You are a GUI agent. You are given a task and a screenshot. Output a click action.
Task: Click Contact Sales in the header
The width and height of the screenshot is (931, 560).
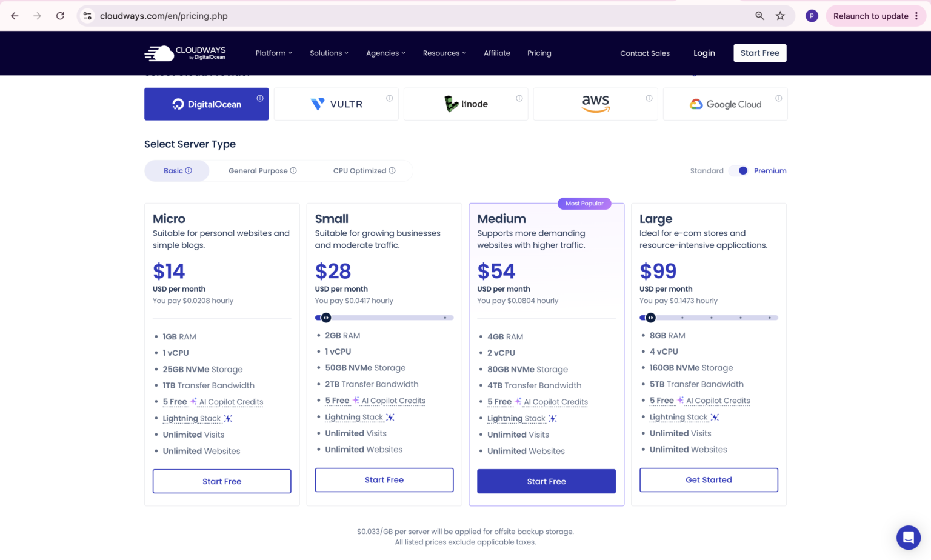point(645,53)
